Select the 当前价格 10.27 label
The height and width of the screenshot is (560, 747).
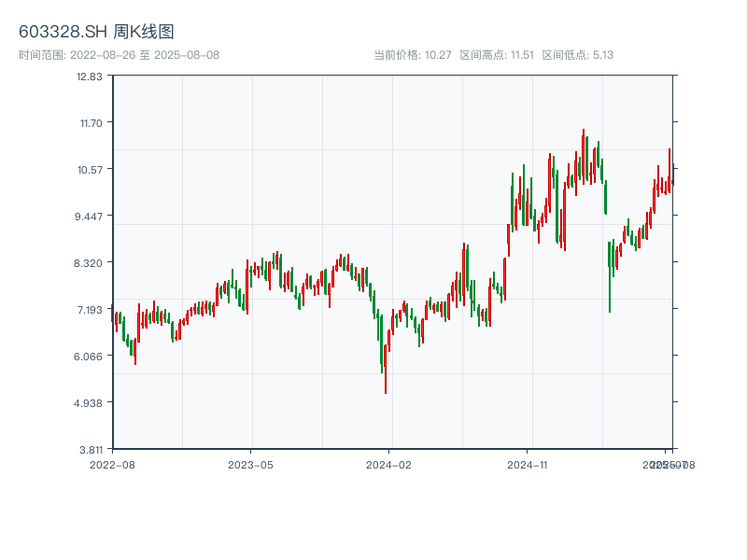[413, 55]
